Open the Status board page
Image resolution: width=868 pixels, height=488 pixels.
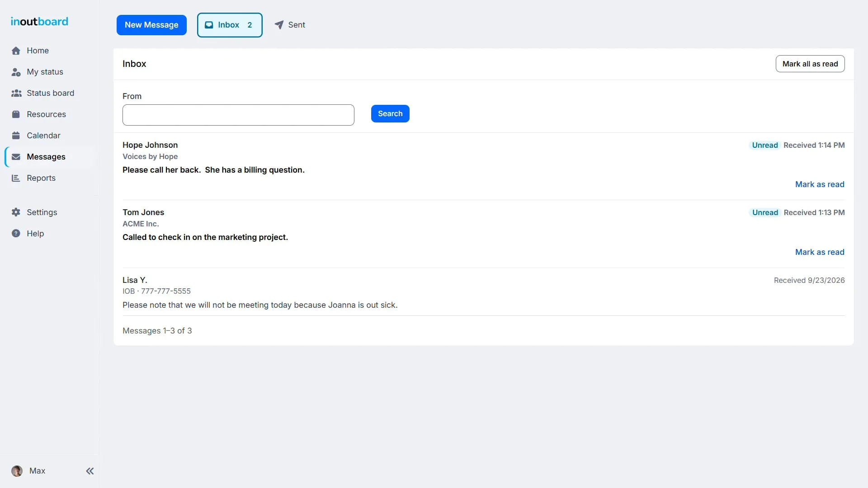click(x=50, y=93)
